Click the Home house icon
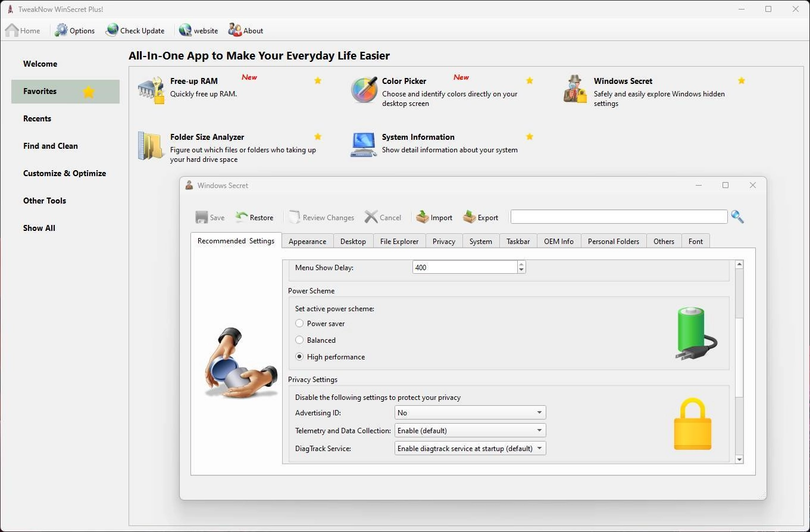 point(11,30)
